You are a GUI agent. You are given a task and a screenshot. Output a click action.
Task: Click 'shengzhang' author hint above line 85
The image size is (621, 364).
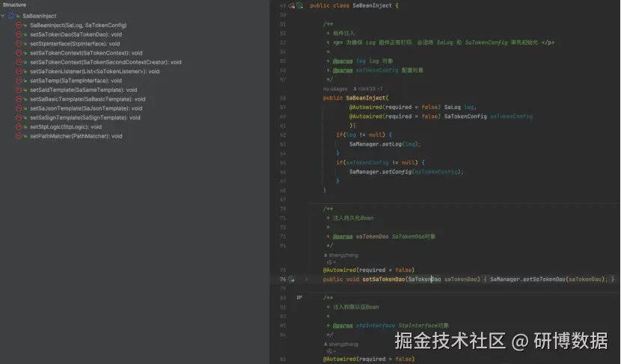[341, 345]
